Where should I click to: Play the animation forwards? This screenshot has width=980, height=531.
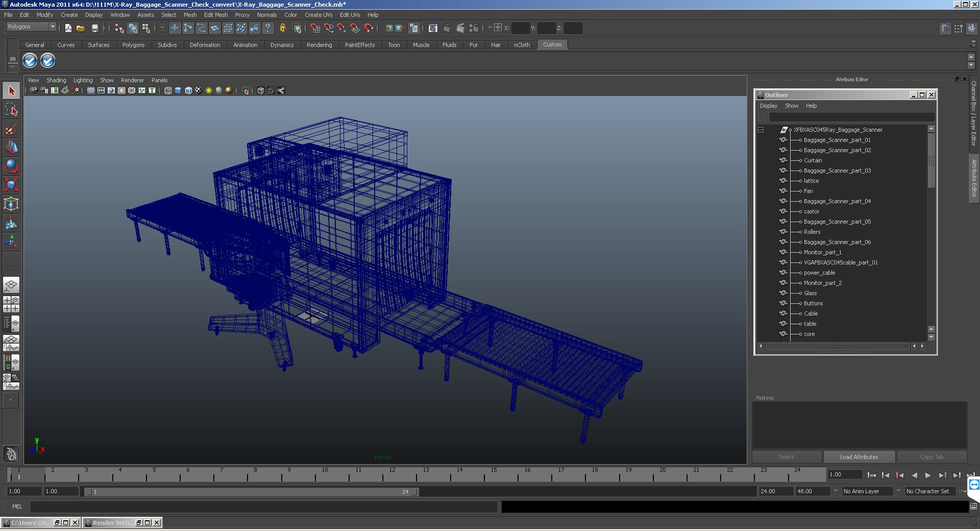928,475
